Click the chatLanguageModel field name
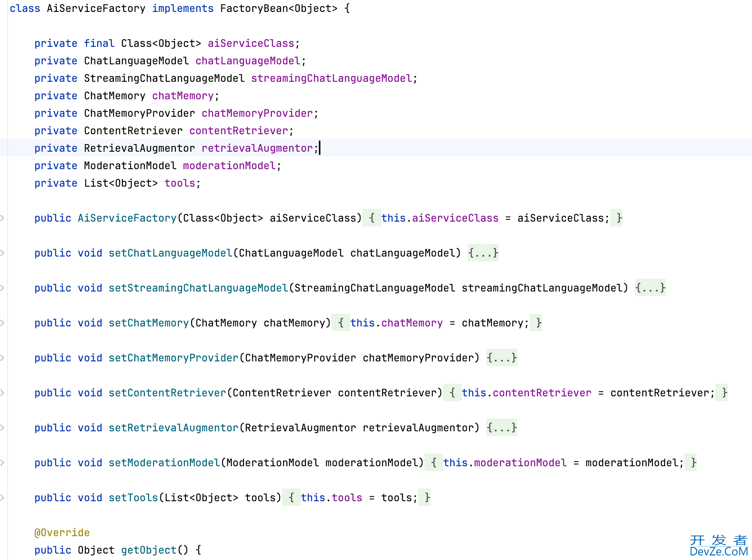 coord(248,61)
